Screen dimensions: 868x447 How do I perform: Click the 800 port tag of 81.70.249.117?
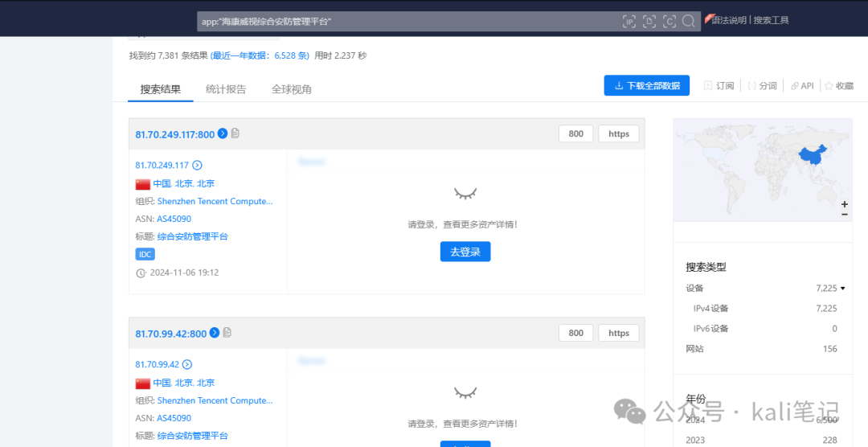[575, 133]
